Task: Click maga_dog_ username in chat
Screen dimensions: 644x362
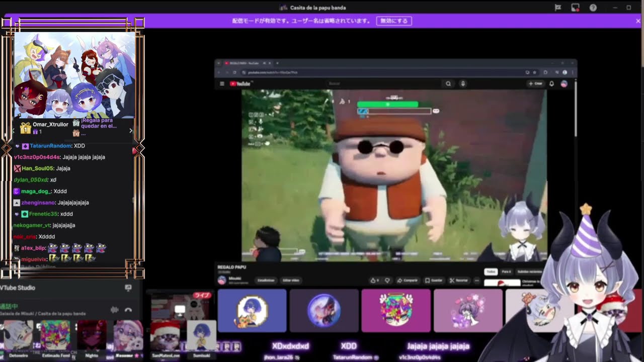Action: 36,191
